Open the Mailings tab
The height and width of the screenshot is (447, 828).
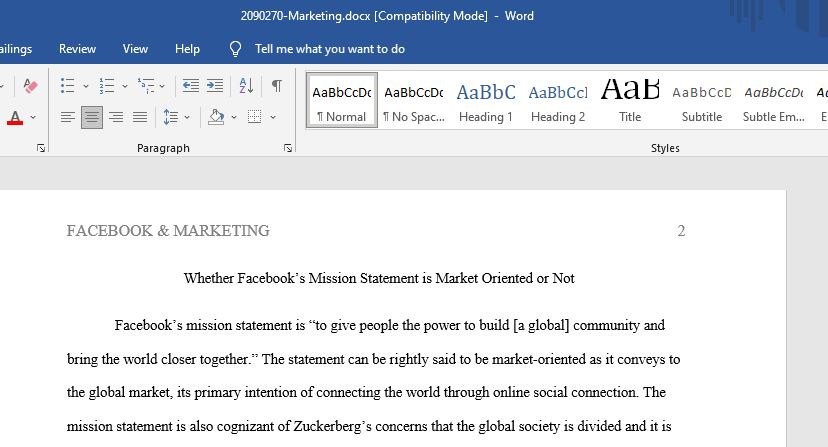pyautogui.click(x=16, y=49)
